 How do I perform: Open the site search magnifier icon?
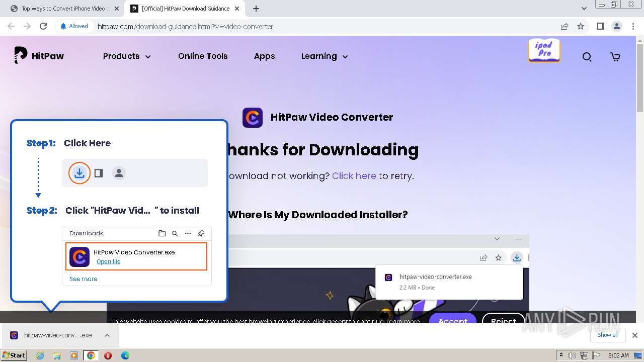(587, 57)
